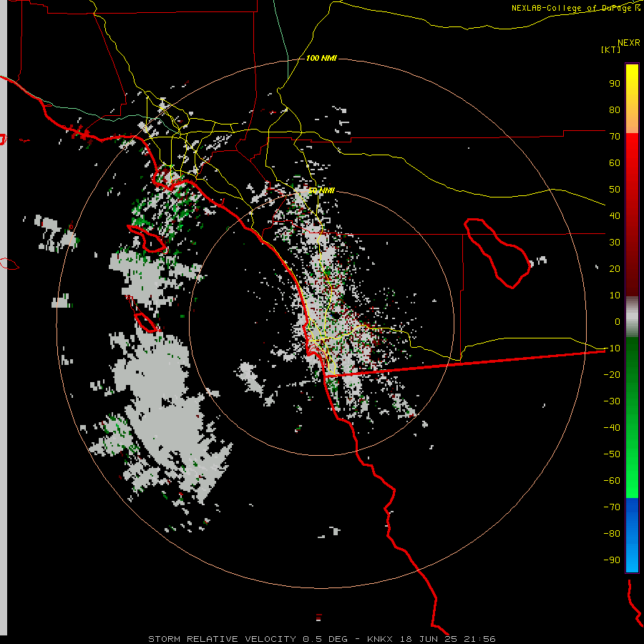The image size is (644, 644).
Task: Click the 70 knot scale label
Action: [x=615, y=137]
